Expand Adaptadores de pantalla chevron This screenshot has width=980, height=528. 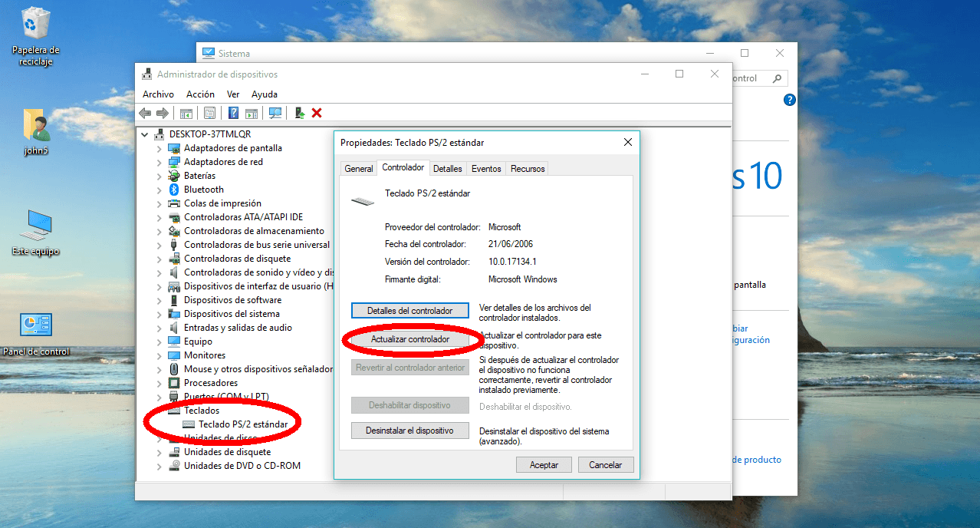tap(159, 148)
